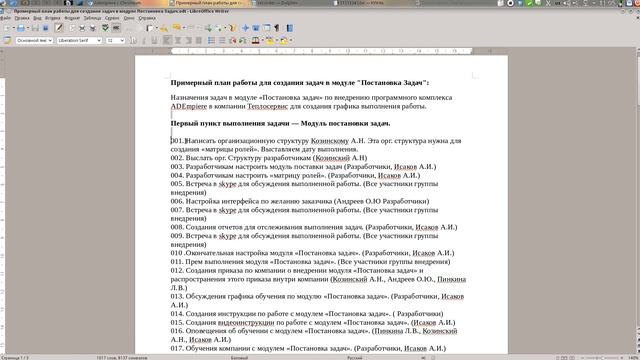Screen dimensions: 640x360
Task: Open the Gallery icon
Action: (256, 28)
